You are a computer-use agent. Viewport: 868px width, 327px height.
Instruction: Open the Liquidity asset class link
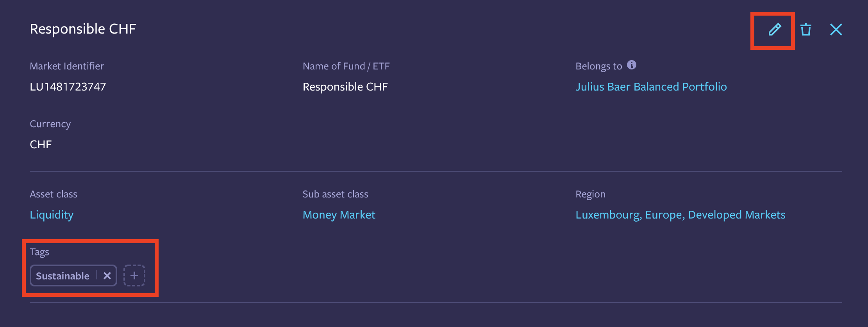(x=52, y=215)
